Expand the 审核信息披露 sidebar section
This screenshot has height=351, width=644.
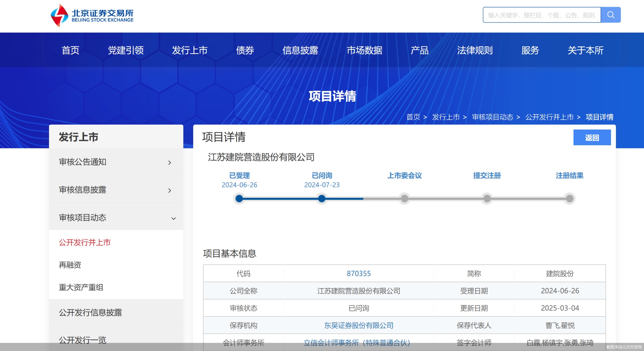click(116, 190)
